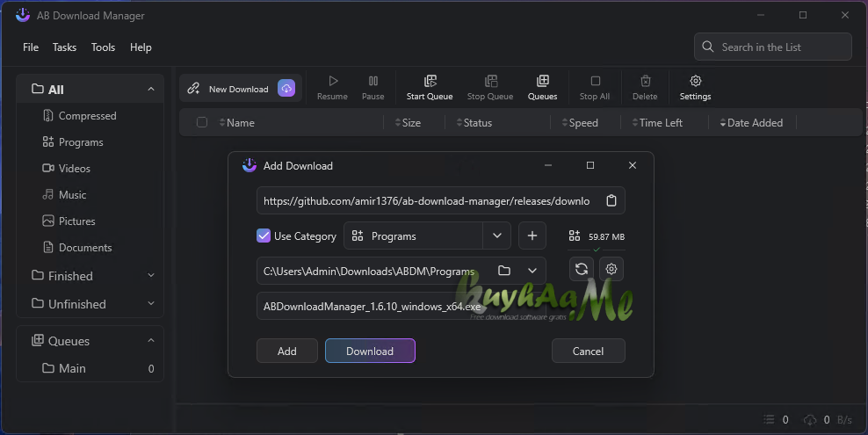Sort list by Size column

pos(408,123)
